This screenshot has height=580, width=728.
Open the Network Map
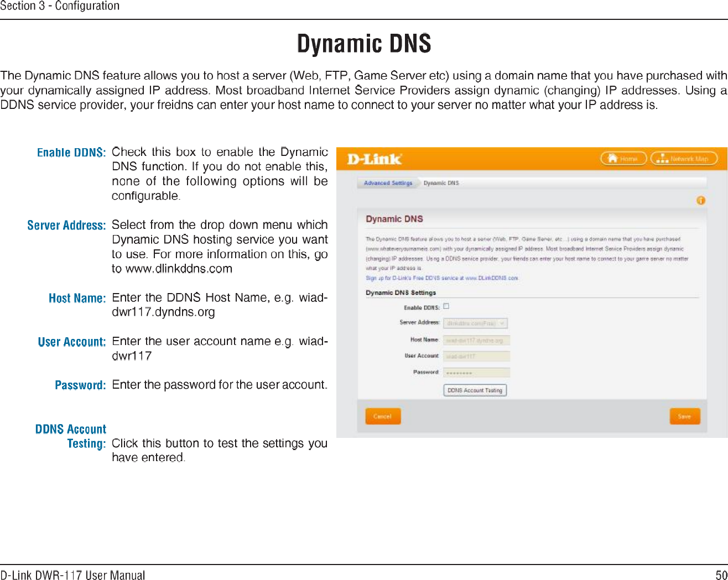pos(684,159)
